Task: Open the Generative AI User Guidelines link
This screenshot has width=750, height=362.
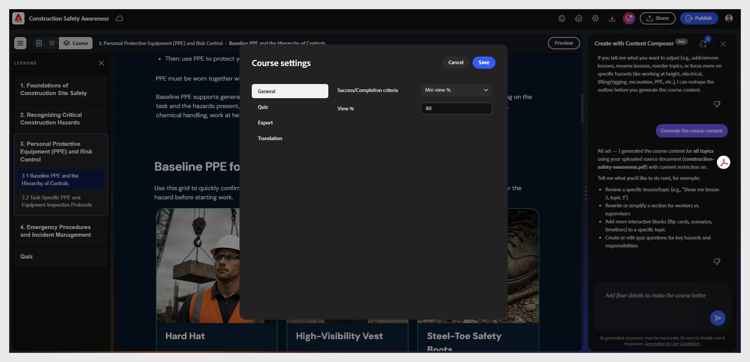Action: 672,344
